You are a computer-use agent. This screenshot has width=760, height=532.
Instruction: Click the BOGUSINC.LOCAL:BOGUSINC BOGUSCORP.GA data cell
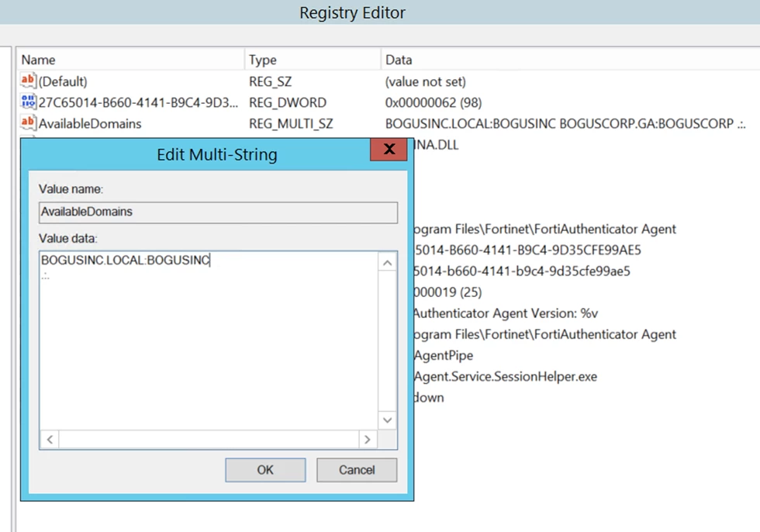(565, 123)
